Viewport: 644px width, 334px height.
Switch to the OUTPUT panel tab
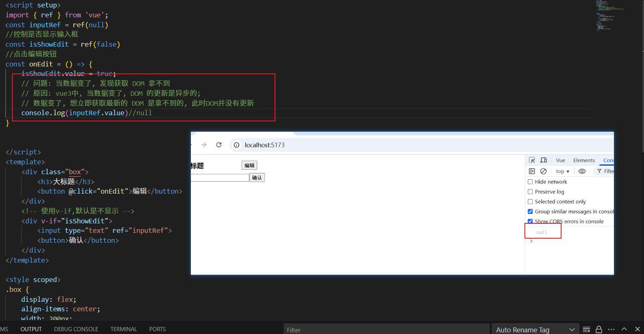pos(31,329)
